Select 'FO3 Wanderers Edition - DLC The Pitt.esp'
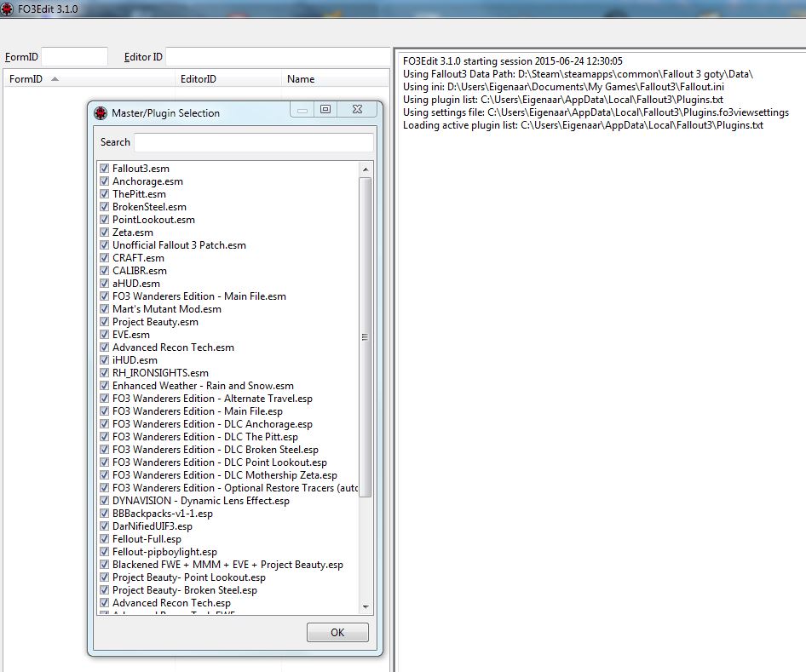The height and width of the screenshot is (672, 806). point(205,437)
